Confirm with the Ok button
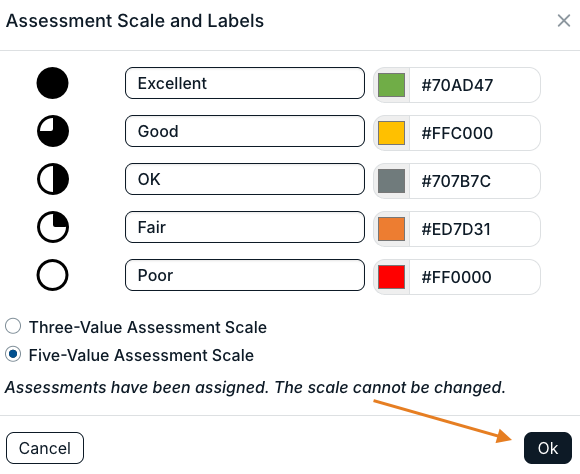This screenshot has height=474, width=580. tap(548, 448)
